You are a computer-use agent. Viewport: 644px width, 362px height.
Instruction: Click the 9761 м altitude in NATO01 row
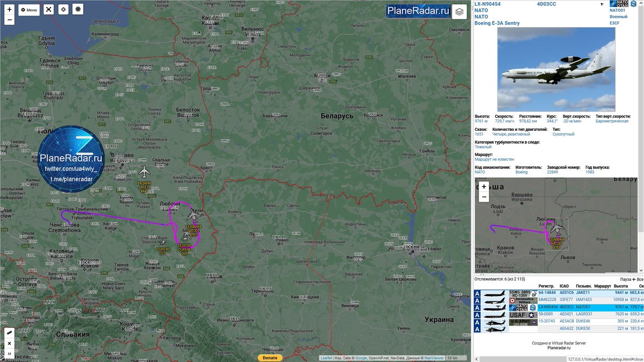coord(621,307)
